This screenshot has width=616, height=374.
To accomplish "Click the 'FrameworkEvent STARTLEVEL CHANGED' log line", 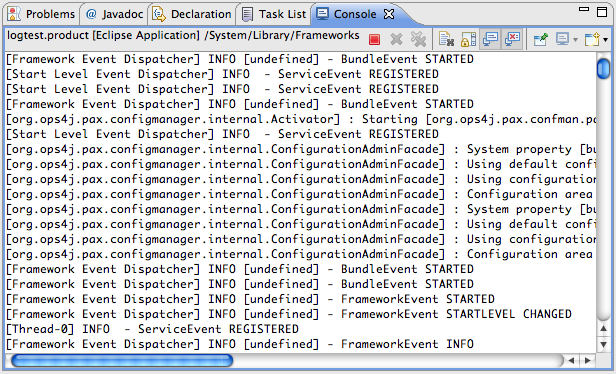I will [x=289, y=314].
